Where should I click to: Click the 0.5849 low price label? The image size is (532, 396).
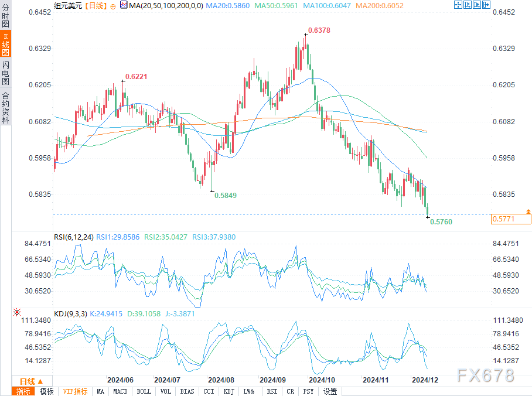(x=226, y=196)
